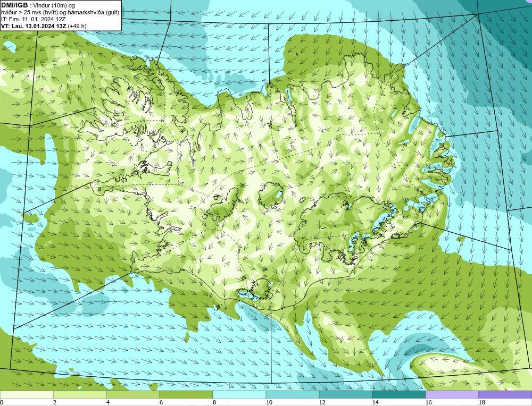Click the legend value label 12
Screen dimensions: 532x406
pyautogui.click(x=322, y=402)
